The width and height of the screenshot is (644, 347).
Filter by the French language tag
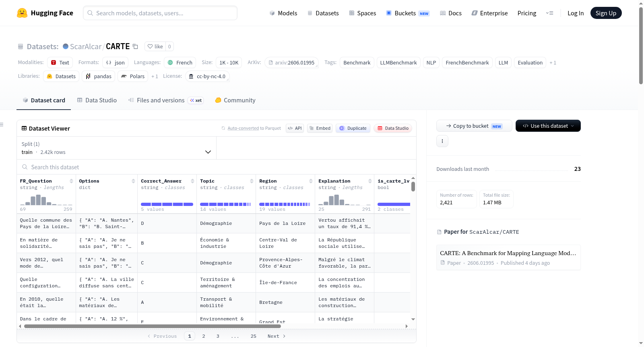point(180,62)
